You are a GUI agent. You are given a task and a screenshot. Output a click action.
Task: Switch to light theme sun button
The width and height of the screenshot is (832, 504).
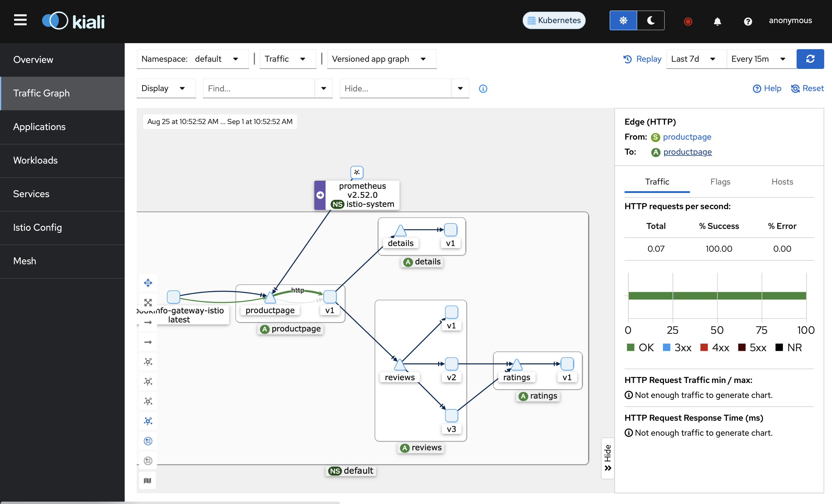(623, 20)
